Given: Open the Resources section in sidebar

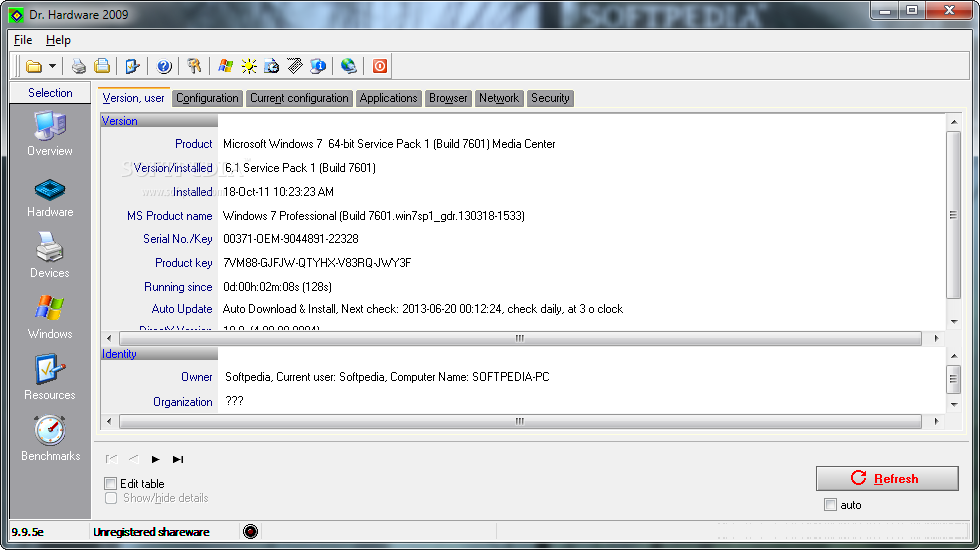Looking at the screenshot, I should [x=50, y=378].
